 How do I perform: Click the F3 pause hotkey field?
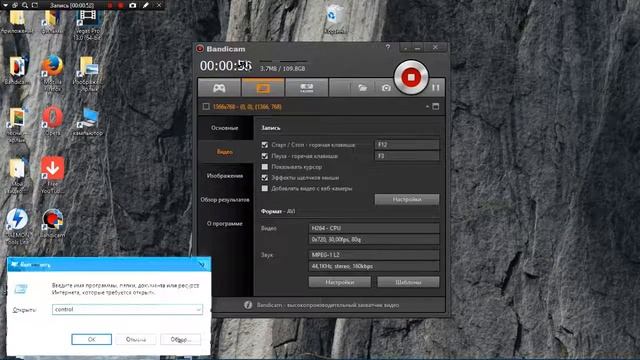(407, 156)
